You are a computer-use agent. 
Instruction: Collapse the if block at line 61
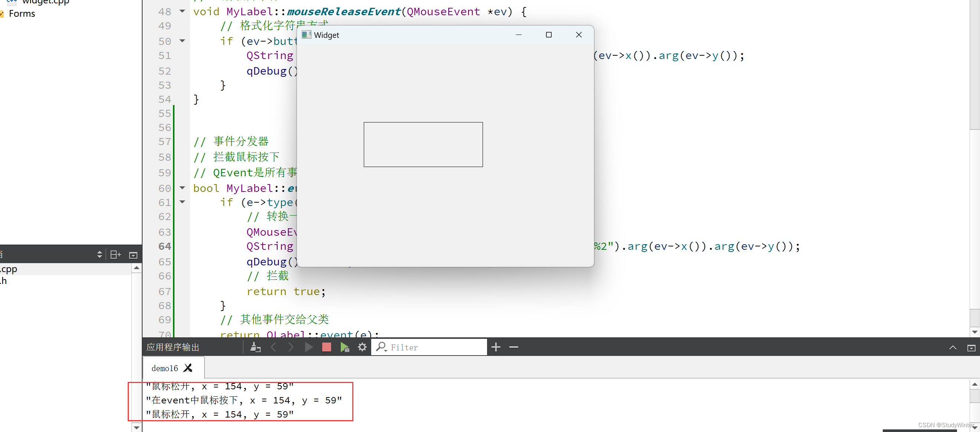point(182,202)
